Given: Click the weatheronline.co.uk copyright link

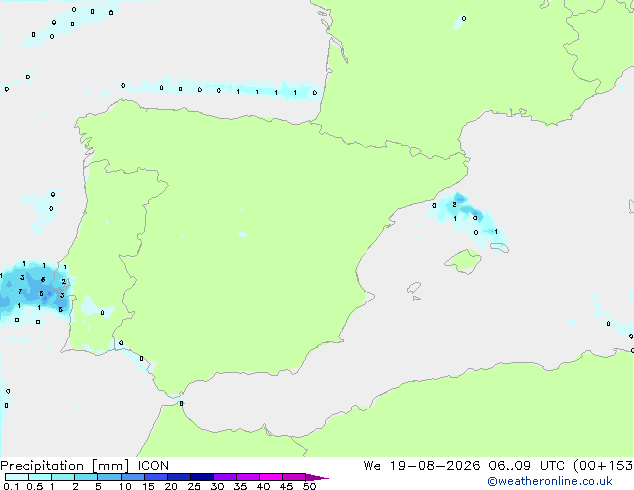Looking at the screenshot, I should (550, 482).
